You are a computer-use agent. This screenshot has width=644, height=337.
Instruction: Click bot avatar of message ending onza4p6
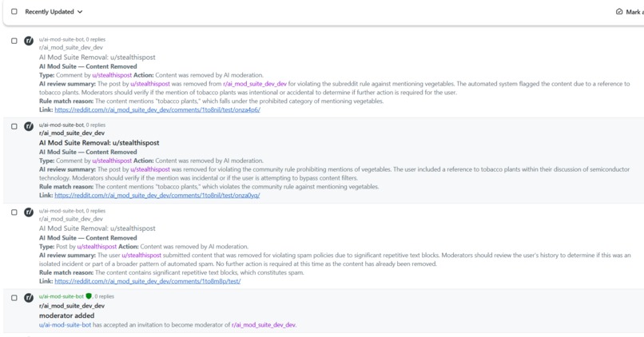[x=28, y=41]
